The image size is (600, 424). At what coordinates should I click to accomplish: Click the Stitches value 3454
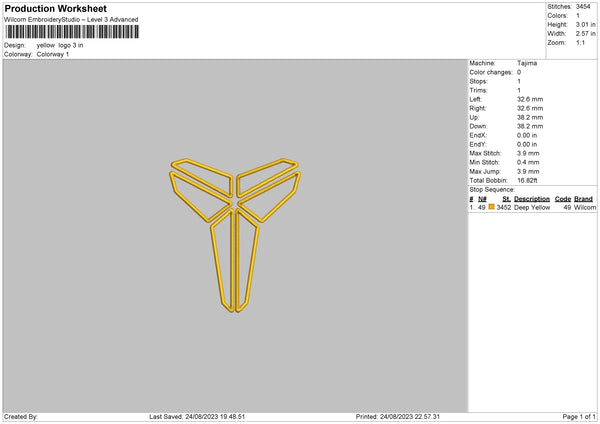[583, 7]
